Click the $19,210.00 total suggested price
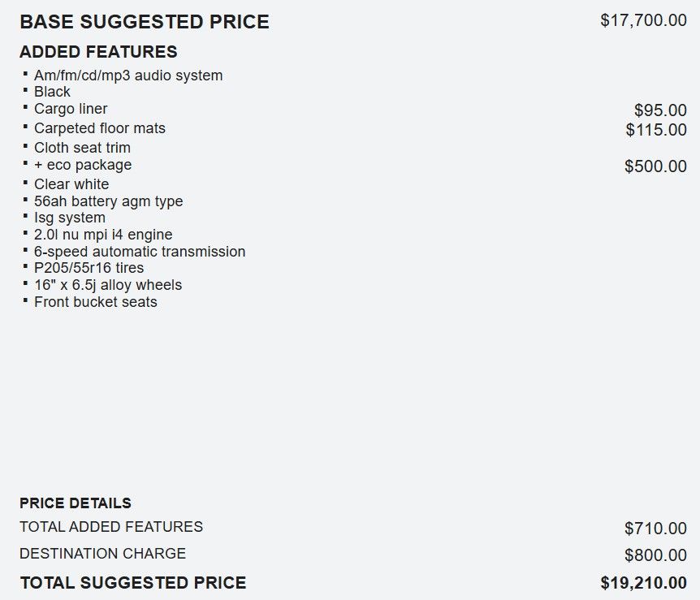The width and height of the screenshot is (700, 600). [x=643, y=583]
